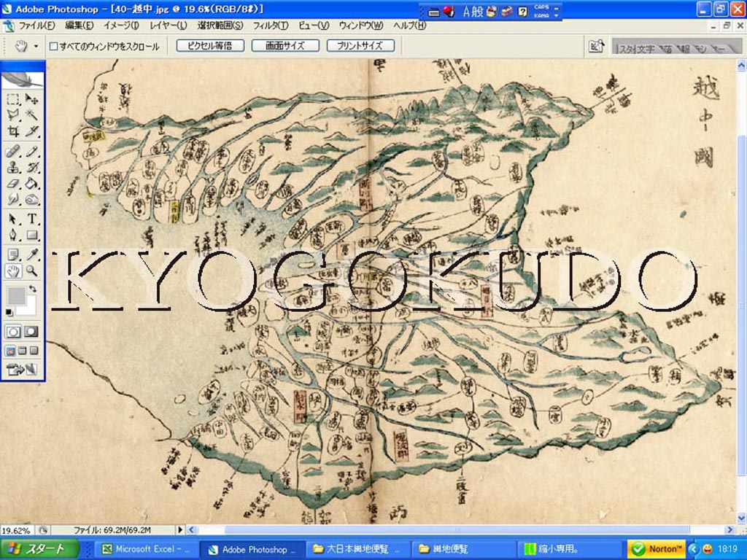Reset to default black and white colors
747x560 pixels.
tap(9, 312)
